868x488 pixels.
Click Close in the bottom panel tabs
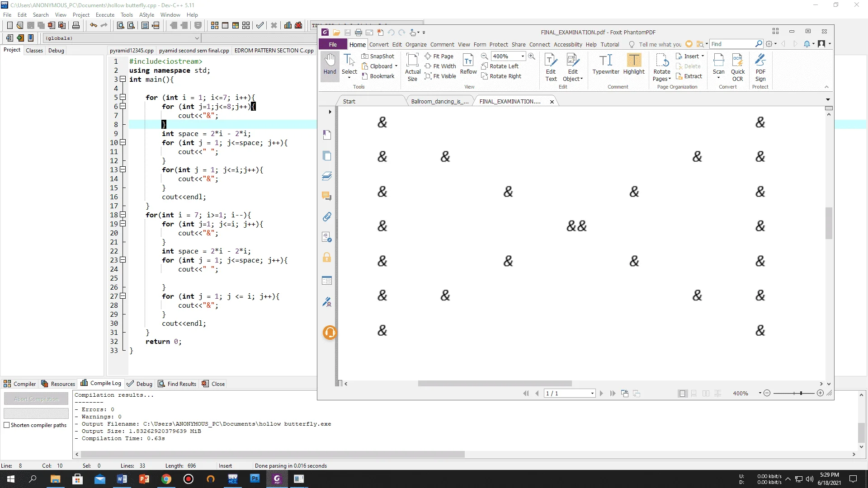(213, 384)
